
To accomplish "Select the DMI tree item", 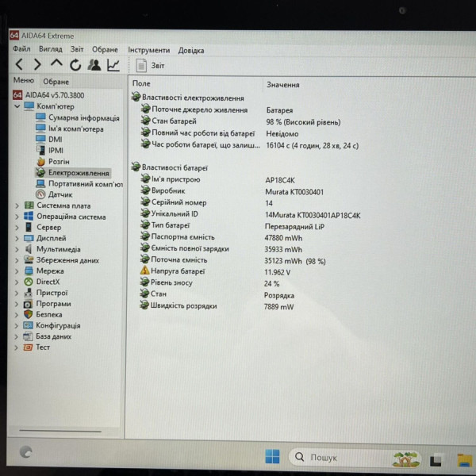I will tap(49, 140).
